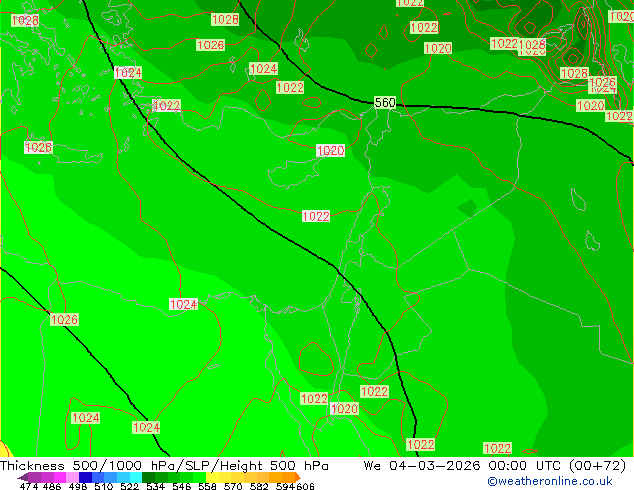Image resolution: width=634 pixels, height=490 pixels.
Task: Pick the yellow legend swatch above 558
Action: click(x=212, y=477)
